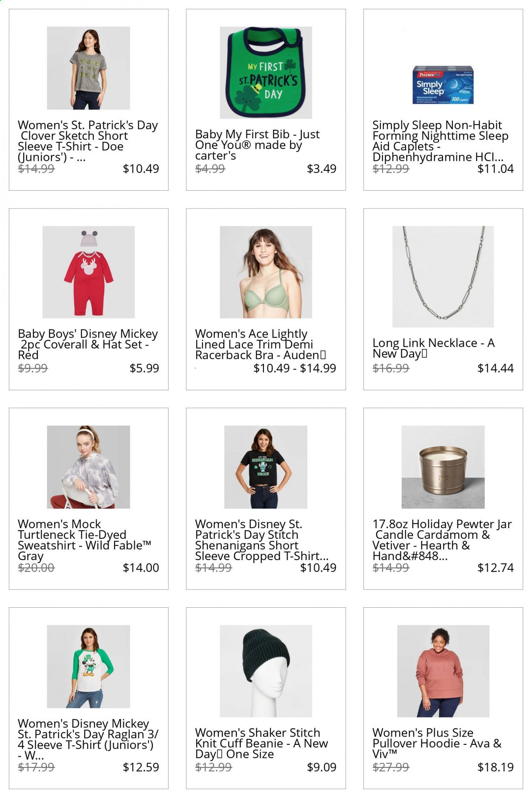Viewport: 532px width, 798px height.
Task: View the green racerback bra product photo
Action: coord(266,272)
